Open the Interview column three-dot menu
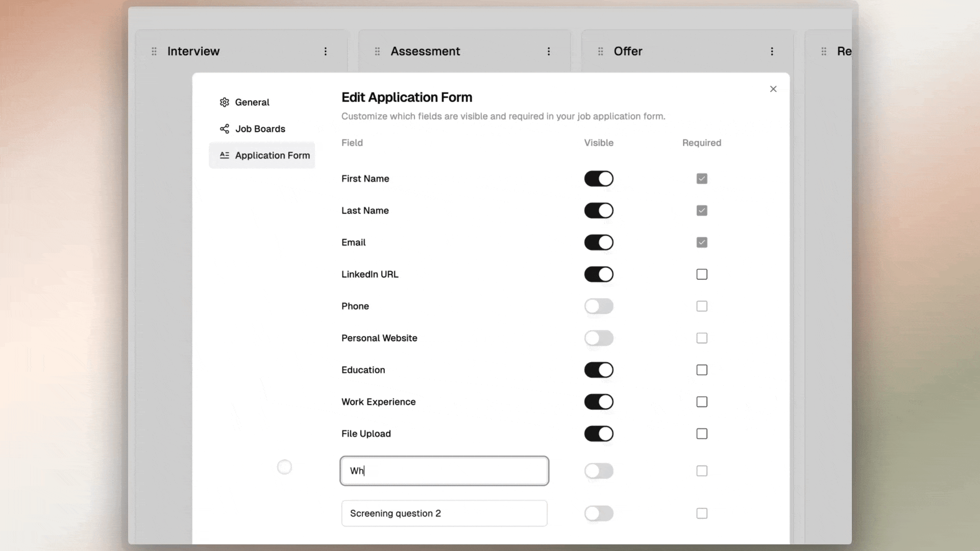 pyautogui.click(x=326, y=52)
